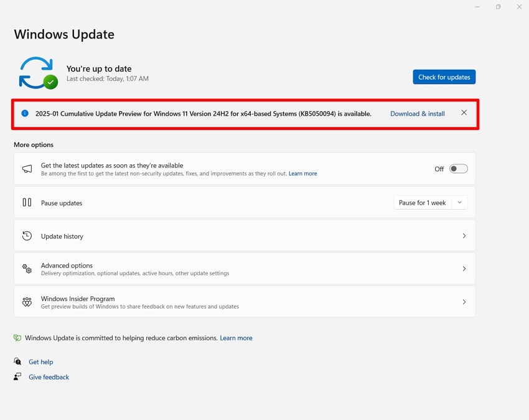Click the Check for updates button
Viewport: 529px width, 420px height.
(444, 77)
